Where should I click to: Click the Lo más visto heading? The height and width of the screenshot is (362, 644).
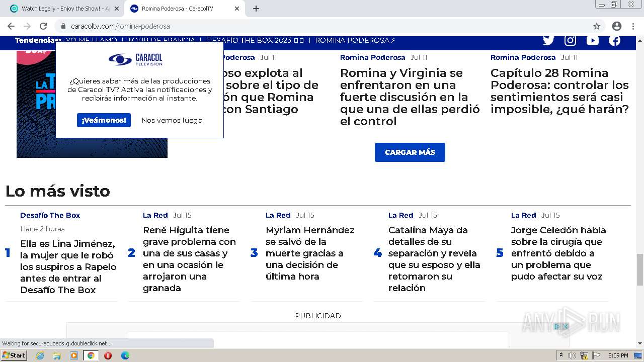(58, 191)
